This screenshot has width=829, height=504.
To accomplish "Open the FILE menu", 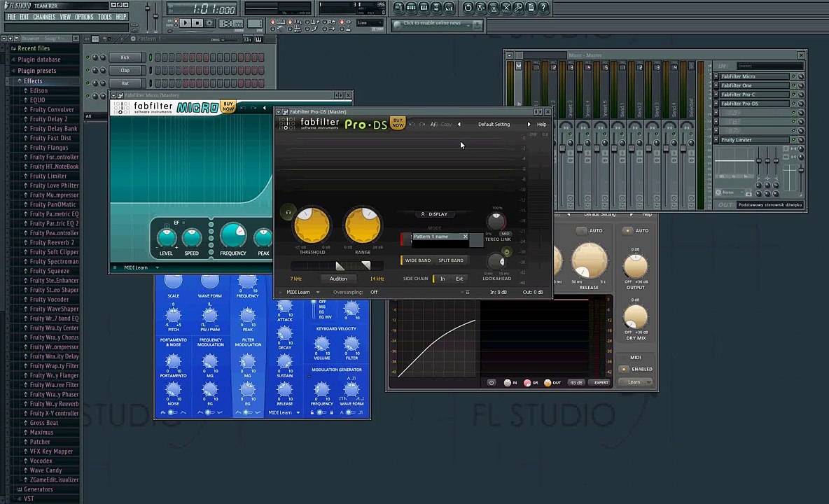I will pyautogui.click(x=11, y=17).
